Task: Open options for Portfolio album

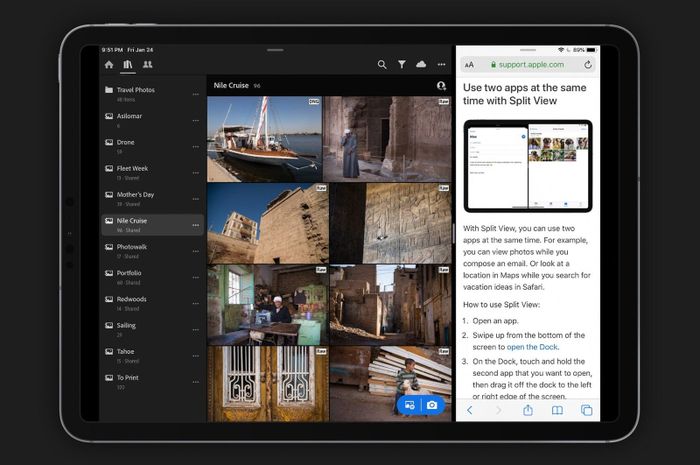Action: [196, 278]
